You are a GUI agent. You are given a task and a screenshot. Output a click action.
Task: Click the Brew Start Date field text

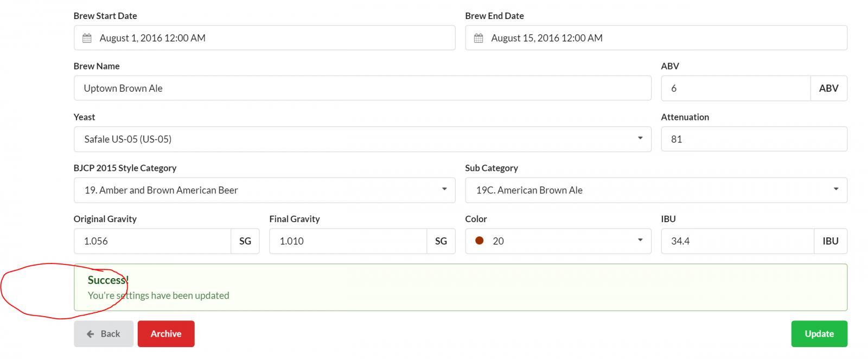(152, 38)
